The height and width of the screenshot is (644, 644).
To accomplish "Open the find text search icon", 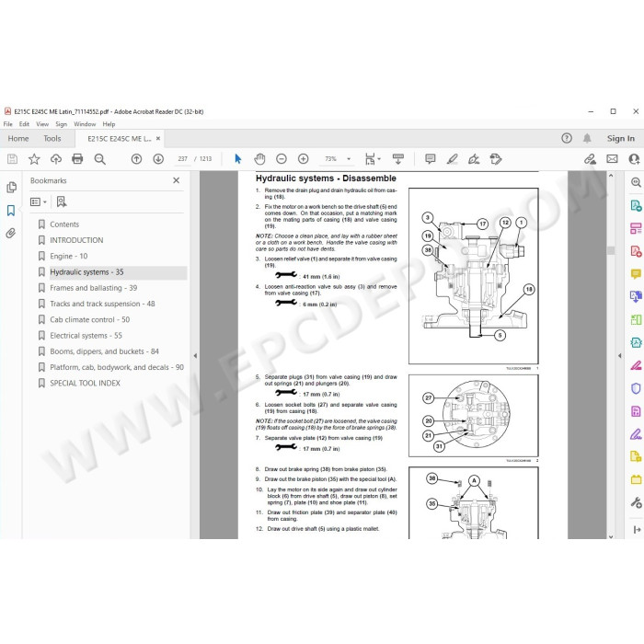I will tap(99, 159).
